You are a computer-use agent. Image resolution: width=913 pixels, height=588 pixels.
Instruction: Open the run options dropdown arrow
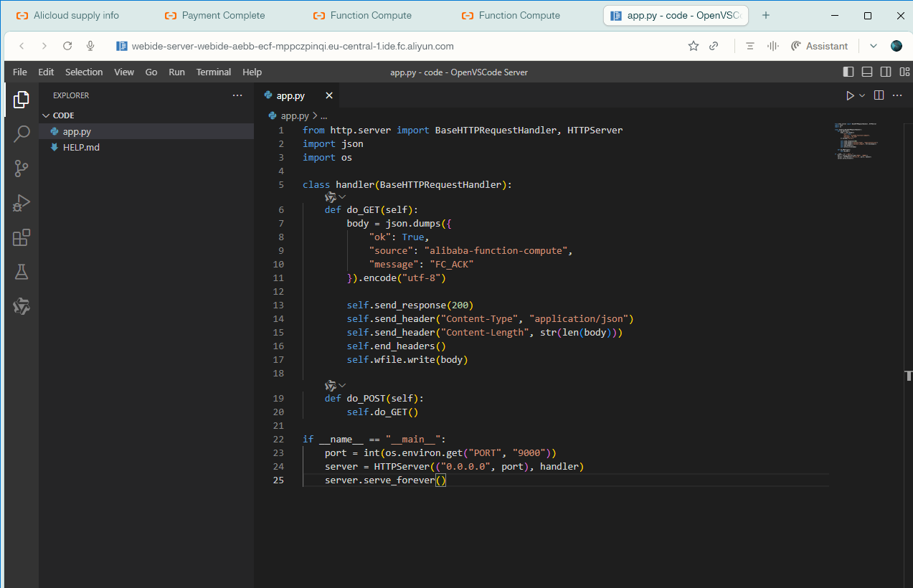[x=862, y=95]
